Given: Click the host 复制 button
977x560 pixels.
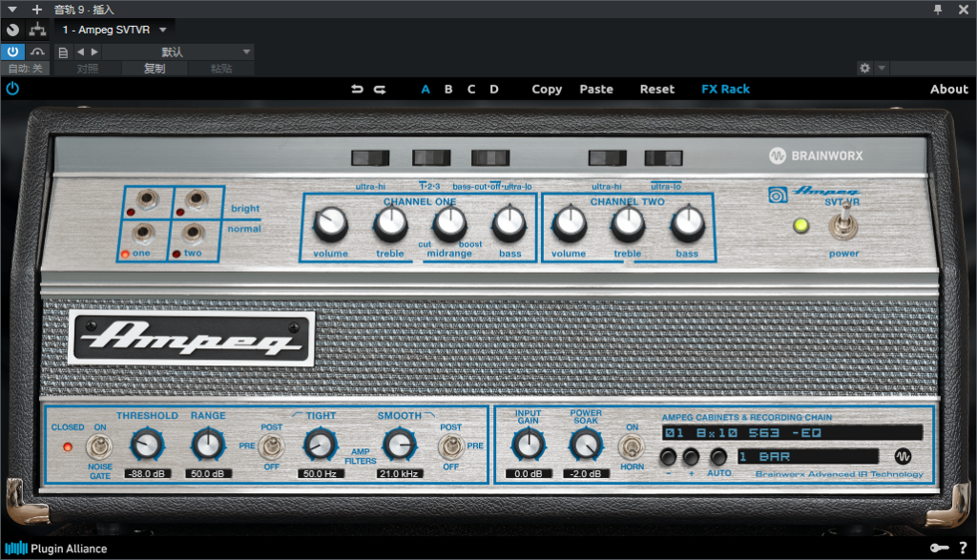Looking at the screenshot, I should 155,69.
